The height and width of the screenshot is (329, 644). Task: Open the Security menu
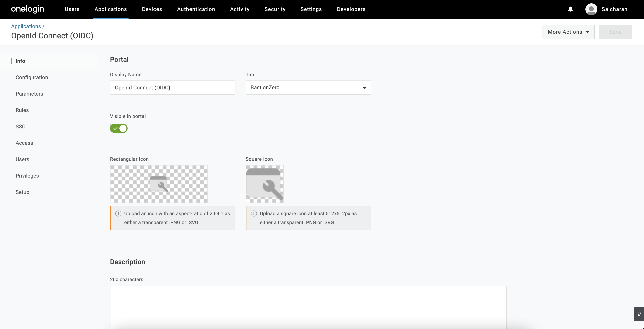(x=275, y=9)
